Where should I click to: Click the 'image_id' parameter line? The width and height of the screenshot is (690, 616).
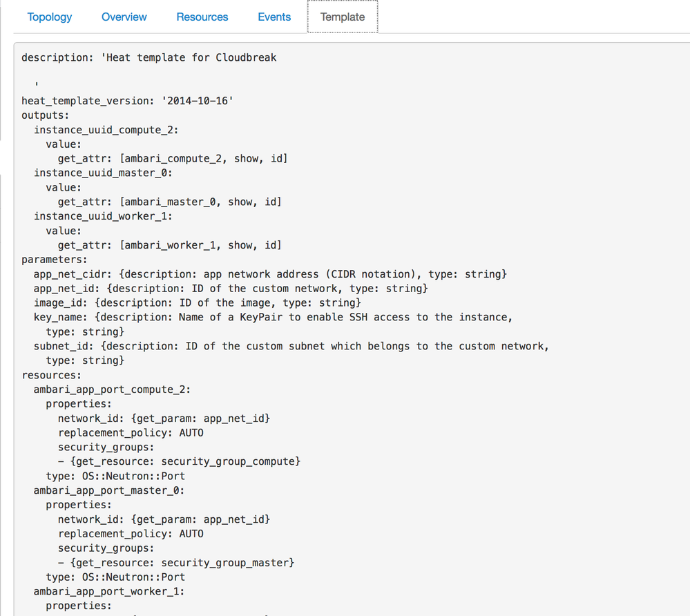pos(197,302)
